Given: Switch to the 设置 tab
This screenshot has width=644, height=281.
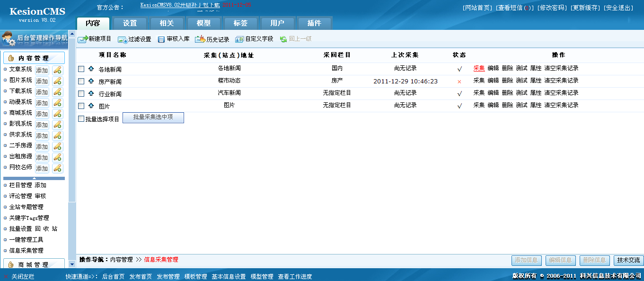Looking at the screenshot, I should pos(130,23).
